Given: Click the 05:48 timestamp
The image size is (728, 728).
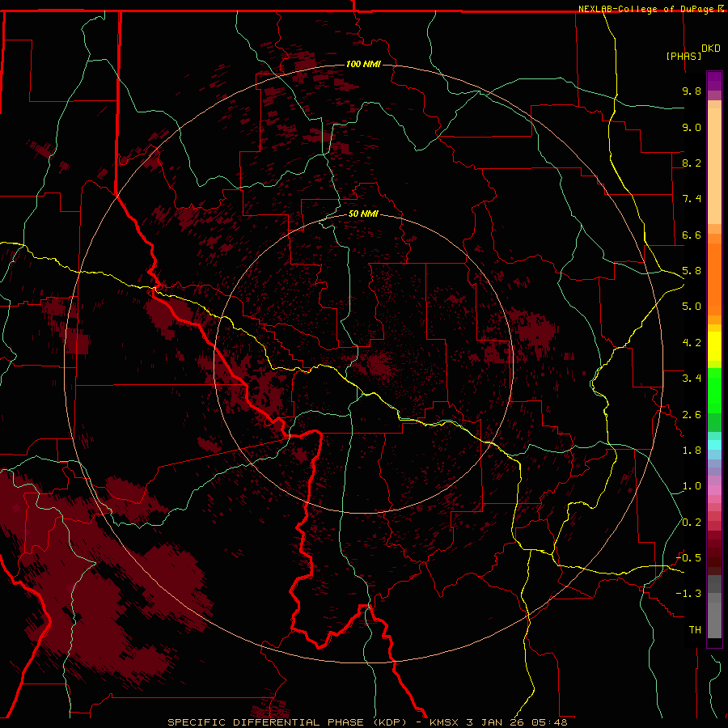Looking at the screenshot, I should click(x=550, y=722).
